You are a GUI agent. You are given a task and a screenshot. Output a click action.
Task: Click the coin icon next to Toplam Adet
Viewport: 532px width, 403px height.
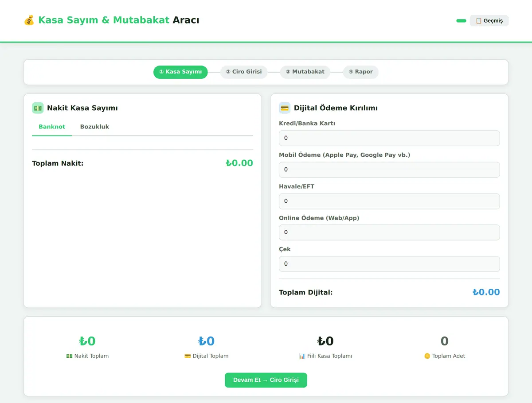click(427, 356)
